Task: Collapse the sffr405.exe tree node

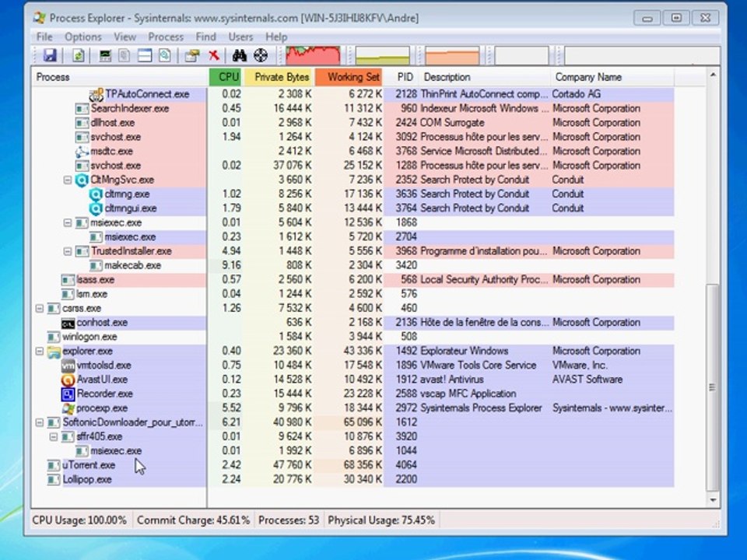Action: pyautogui.click(x=54, y=436)
